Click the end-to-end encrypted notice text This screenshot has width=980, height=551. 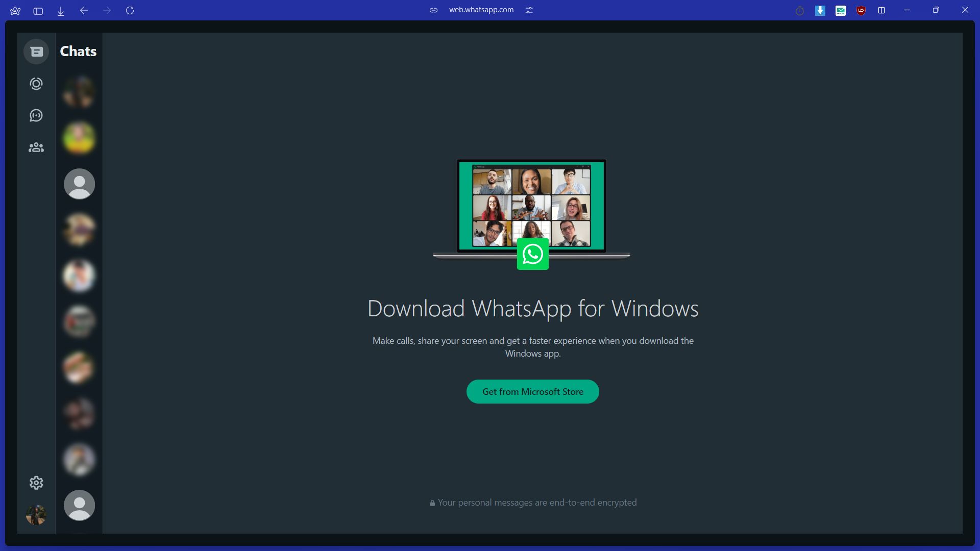[x=537, y=503]
